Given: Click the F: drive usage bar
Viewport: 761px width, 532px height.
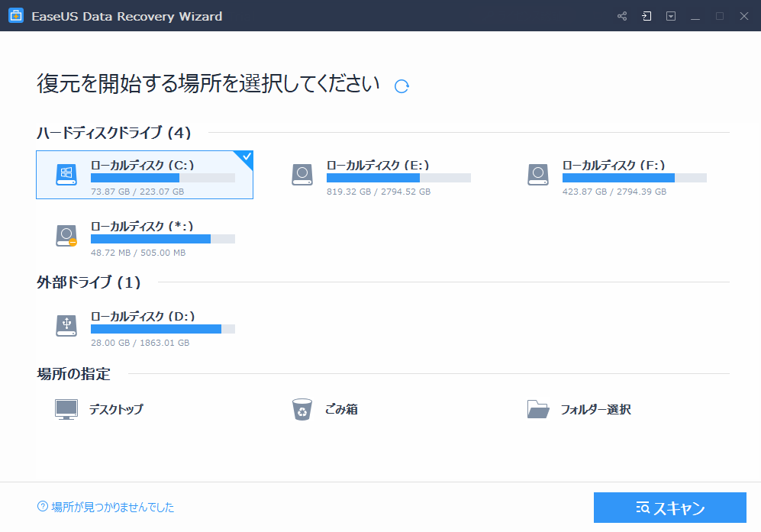Looking at the screenshot, I should coord(634,178).
